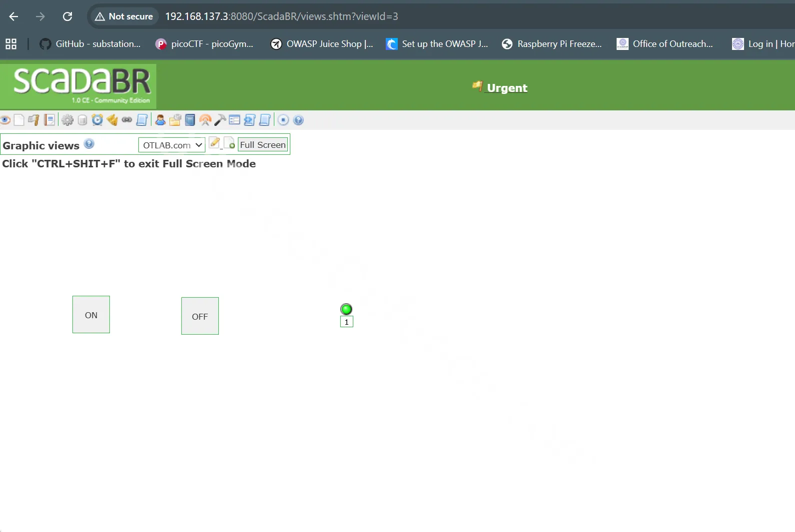Edit the current view pencil icon
This screenshot has width=795, height=532.
pyautogui.click(x=214, y=143)
